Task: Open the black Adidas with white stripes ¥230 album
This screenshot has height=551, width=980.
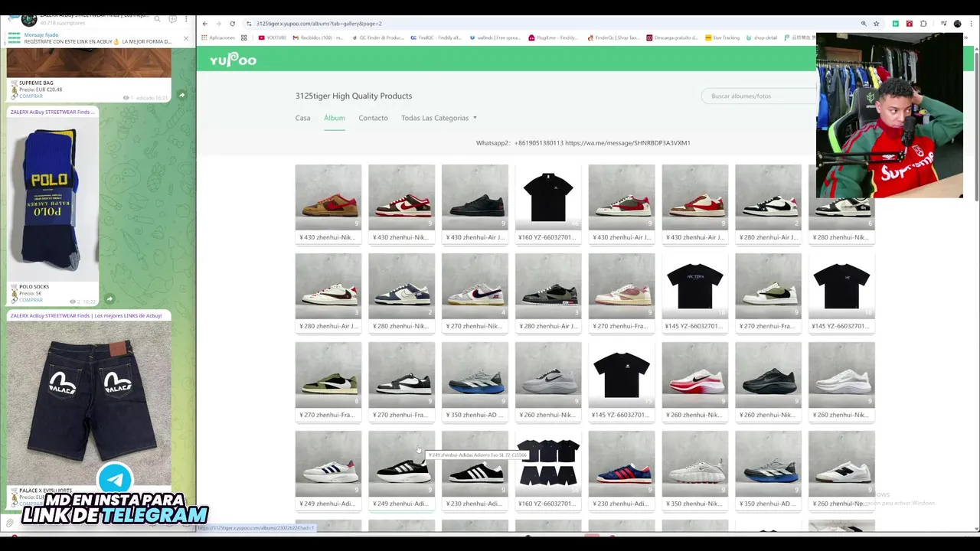Action: (475, 464)
